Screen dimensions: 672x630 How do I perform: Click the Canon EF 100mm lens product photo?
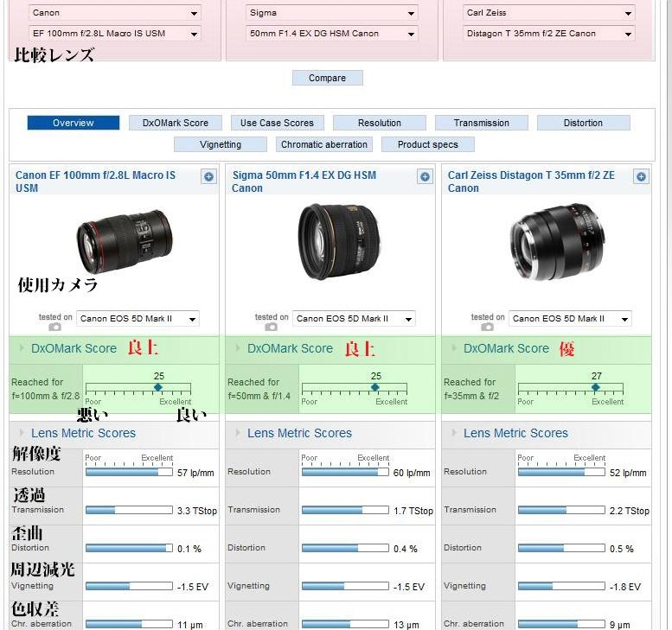pyautogui.click(x=125, y=241)
